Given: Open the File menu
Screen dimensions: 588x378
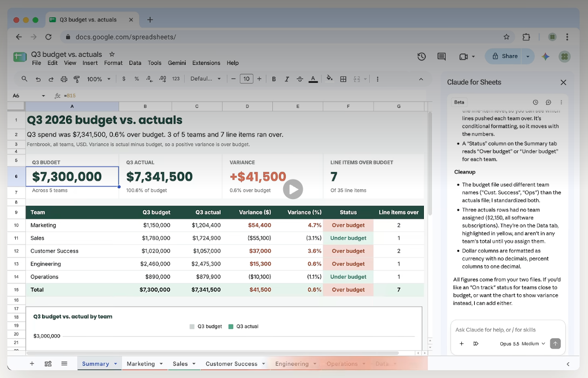Looking at the screenshot, I should click(x=36, y=63).
